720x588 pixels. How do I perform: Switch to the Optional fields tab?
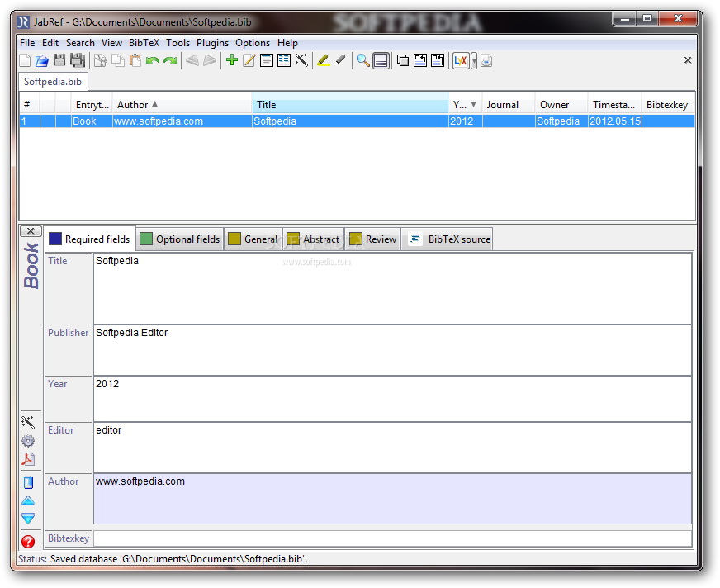point(180,239)
